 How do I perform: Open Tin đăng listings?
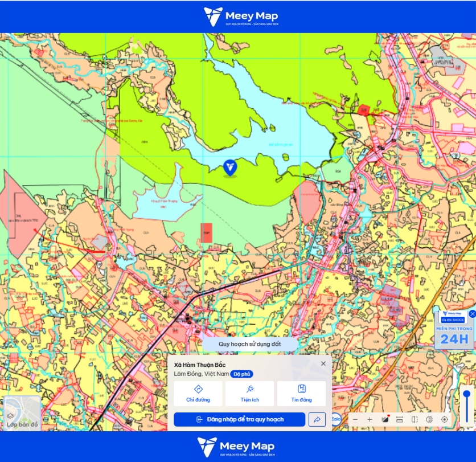pyautogui.click(x=301, y=394)
